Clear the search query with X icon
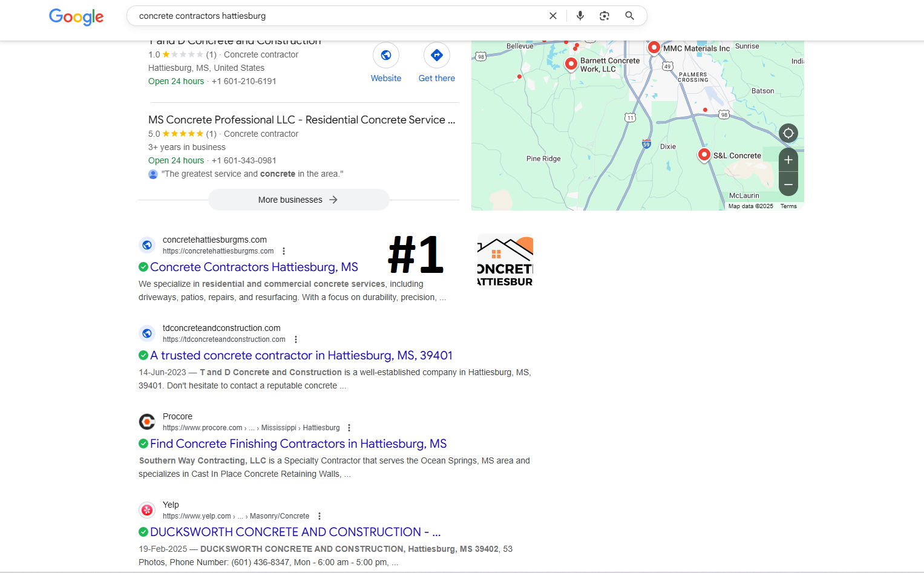Screen dimensions: 924x573 click(x=552, y=16)
